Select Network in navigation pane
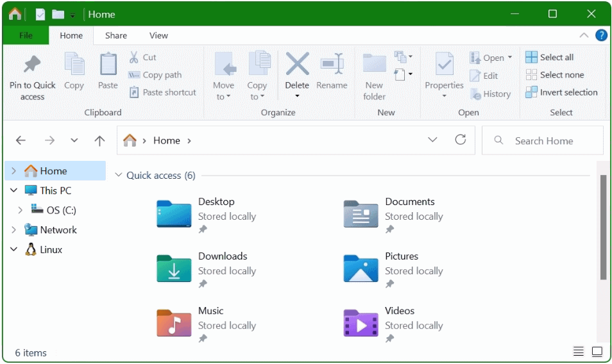 [x=51, y=230]
